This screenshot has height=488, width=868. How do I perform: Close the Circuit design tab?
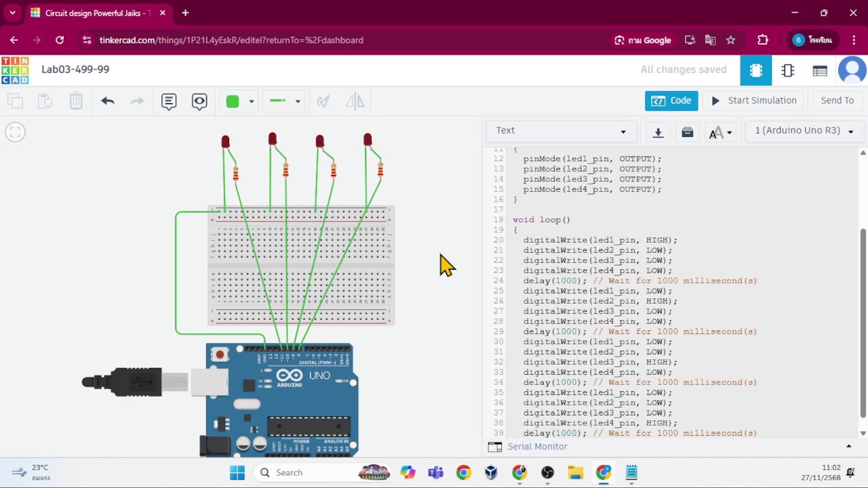(x=163, y=13)
